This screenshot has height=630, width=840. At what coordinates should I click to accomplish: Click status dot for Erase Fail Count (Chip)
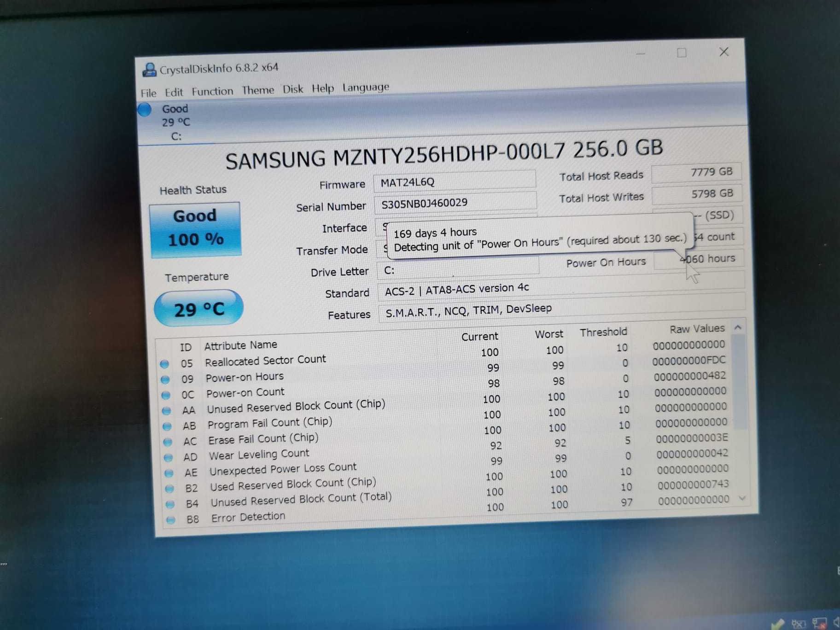pyautogui.click(x=168, y=442)
